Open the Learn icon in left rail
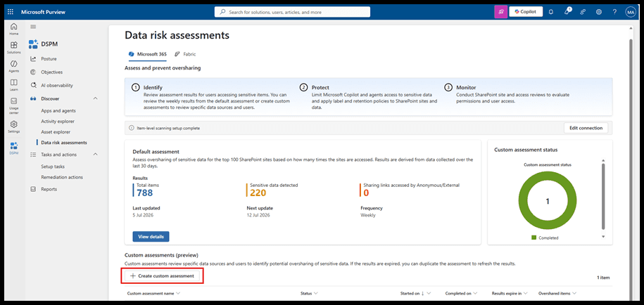The height and width of the screenshot is (305, 644). (14, 84)
